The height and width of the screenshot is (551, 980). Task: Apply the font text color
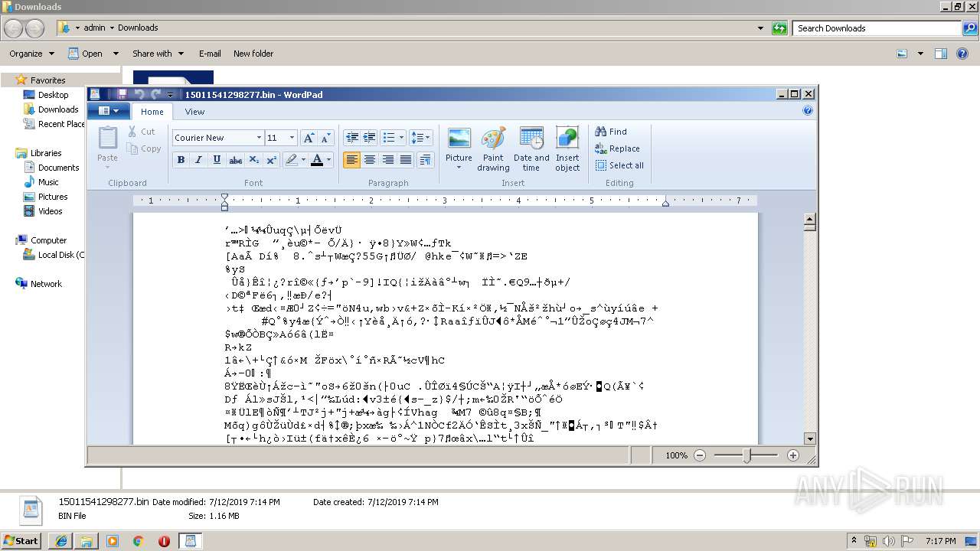(x=317, y=160)
